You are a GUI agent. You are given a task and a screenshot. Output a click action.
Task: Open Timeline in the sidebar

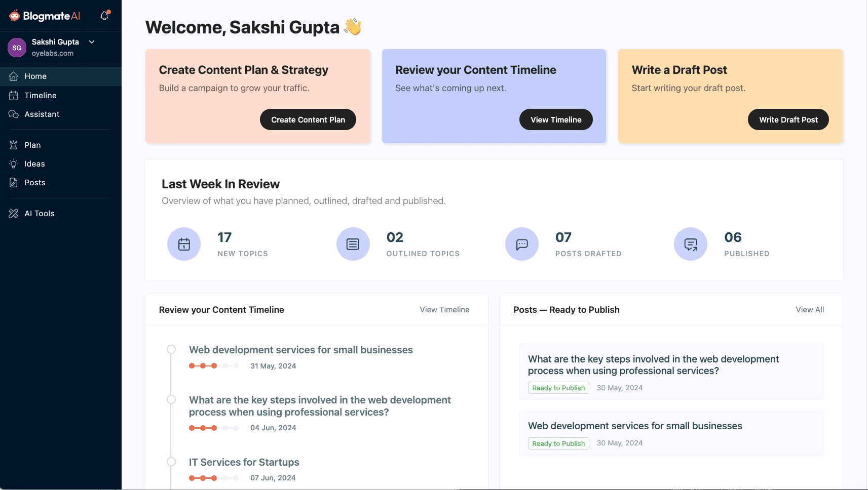click(41, 96)
